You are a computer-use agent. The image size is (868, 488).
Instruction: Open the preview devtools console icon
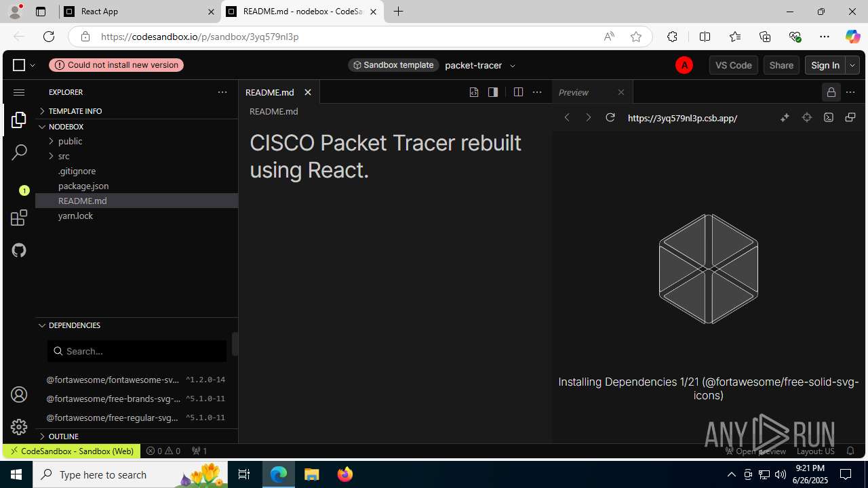click(x=829, y=117)
